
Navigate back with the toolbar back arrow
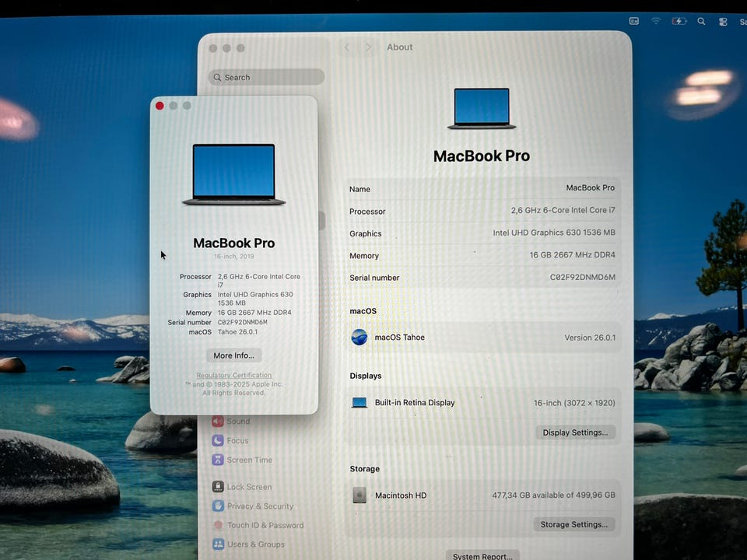click(x=347, y=47)
